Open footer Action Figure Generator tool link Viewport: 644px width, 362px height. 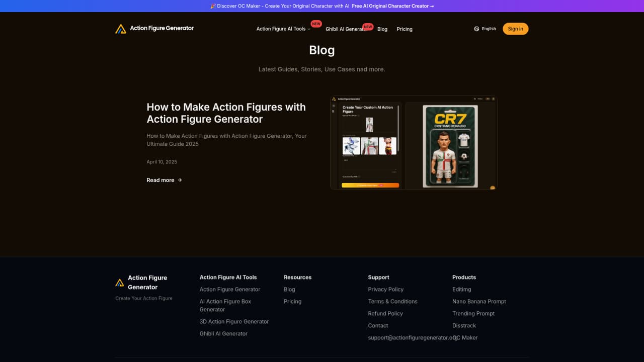[x=230, y=290]
